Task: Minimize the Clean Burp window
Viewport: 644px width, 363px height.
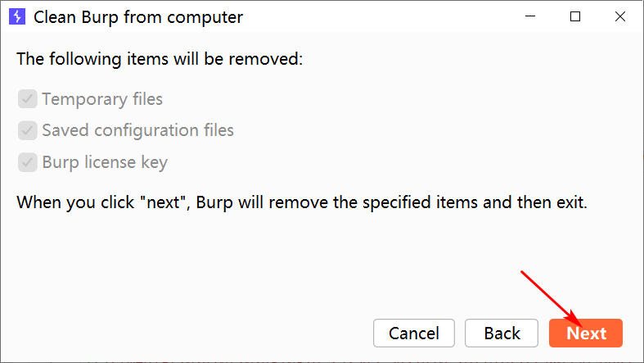Action: (x=530, y=16)
